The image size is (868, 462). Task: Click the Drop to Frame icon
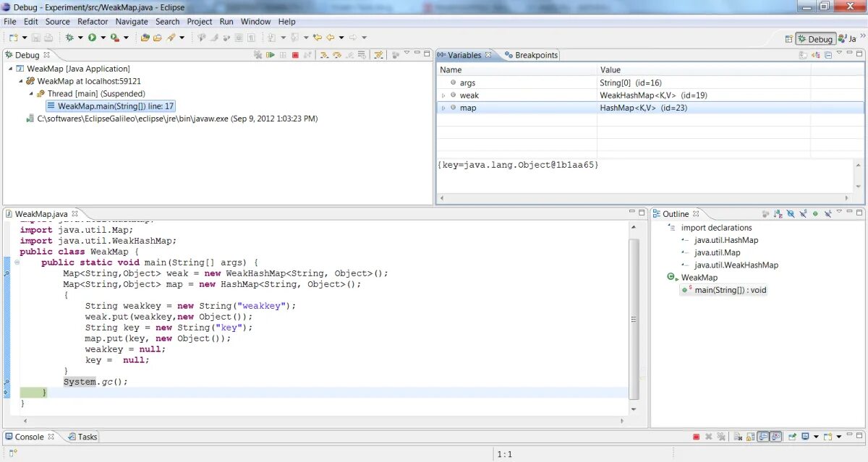click(362, 54)
